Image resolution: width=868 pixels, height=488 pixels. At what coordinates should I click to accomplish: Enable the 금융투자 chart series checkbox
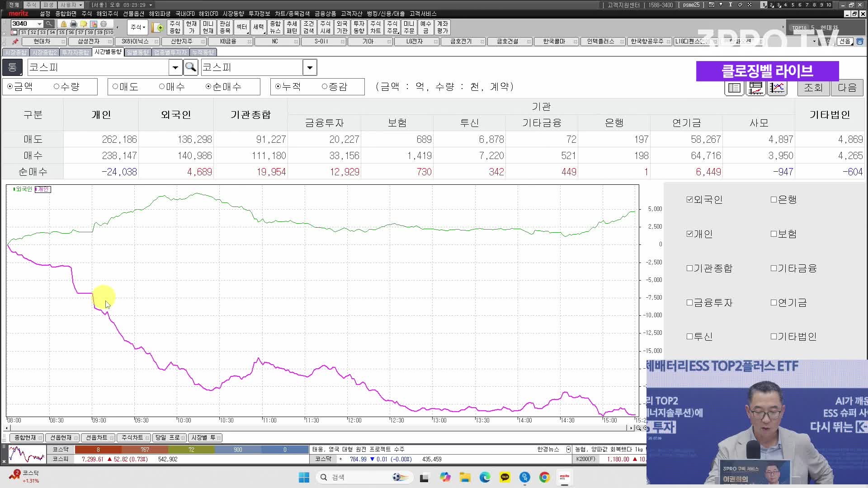click(x=689, y=302)
